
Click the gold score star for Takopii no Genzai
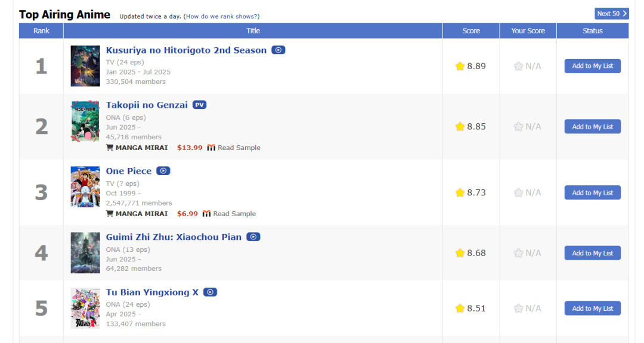[x=460, y=126]
